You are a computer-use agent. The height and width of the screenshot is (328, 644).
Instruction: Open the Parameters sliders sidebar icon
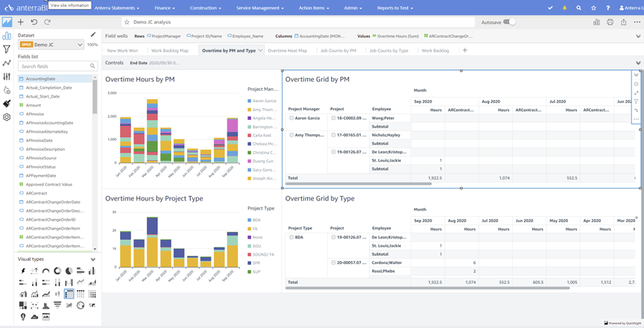[7, 76]
